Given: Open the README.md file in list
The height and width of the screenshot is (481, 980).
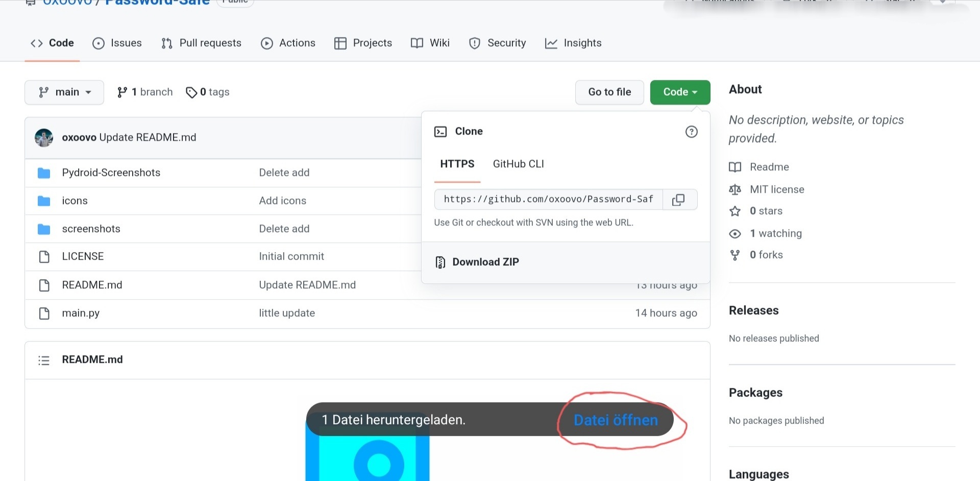Looking at the screenshot, I should pyautogui.click(x=92, y=285).
